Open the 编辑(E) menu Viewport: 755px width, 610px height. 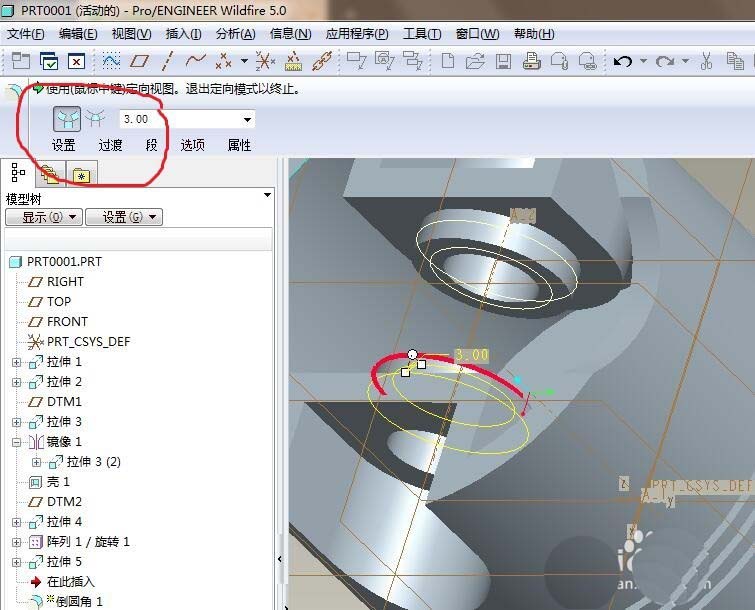(78, 34)
